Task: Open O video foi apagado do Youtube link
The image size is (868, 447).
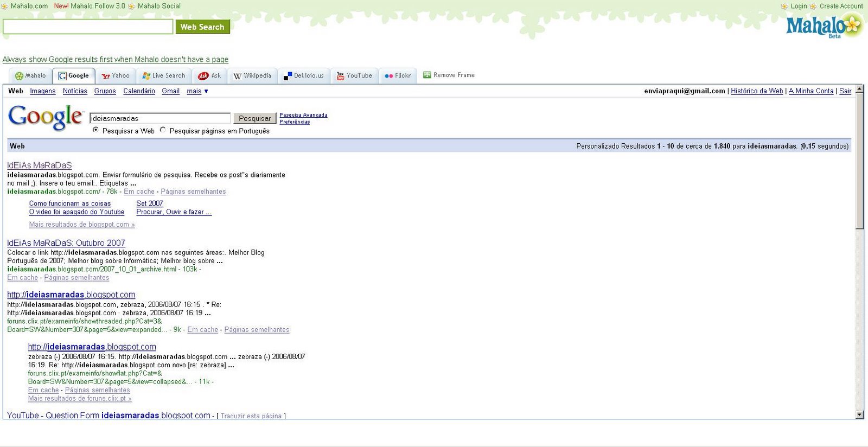Action: pos(76,212)
